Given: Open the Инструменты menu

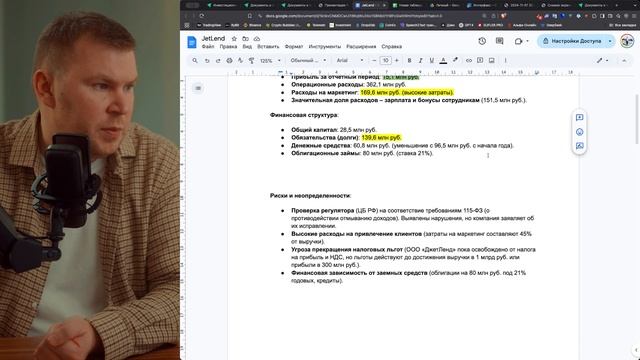Looking at the screenshot, I should 324,47.
